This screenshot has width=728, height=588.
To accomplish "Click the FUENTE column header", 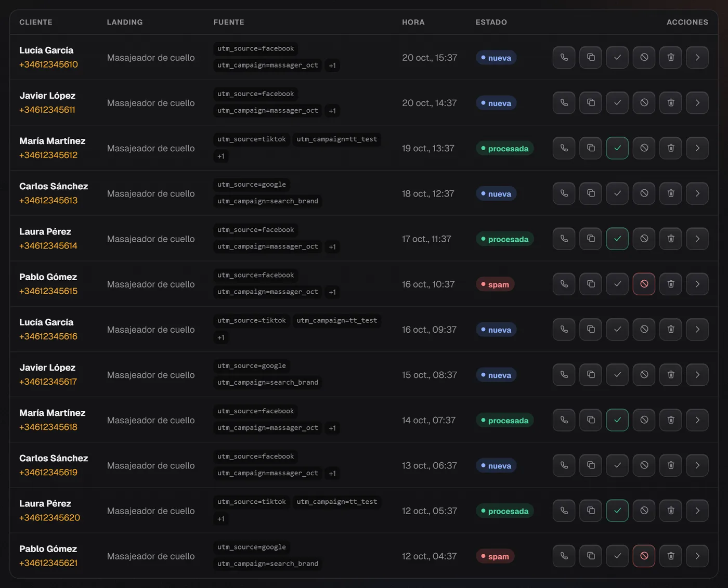I will pyautogui.click(x=229, y=22).
